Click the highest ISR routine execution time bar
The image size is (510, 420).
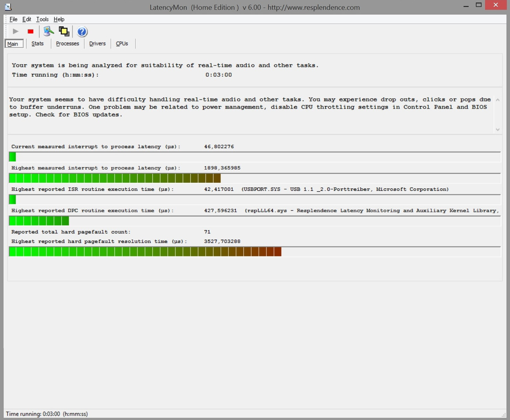coord(255,199)
